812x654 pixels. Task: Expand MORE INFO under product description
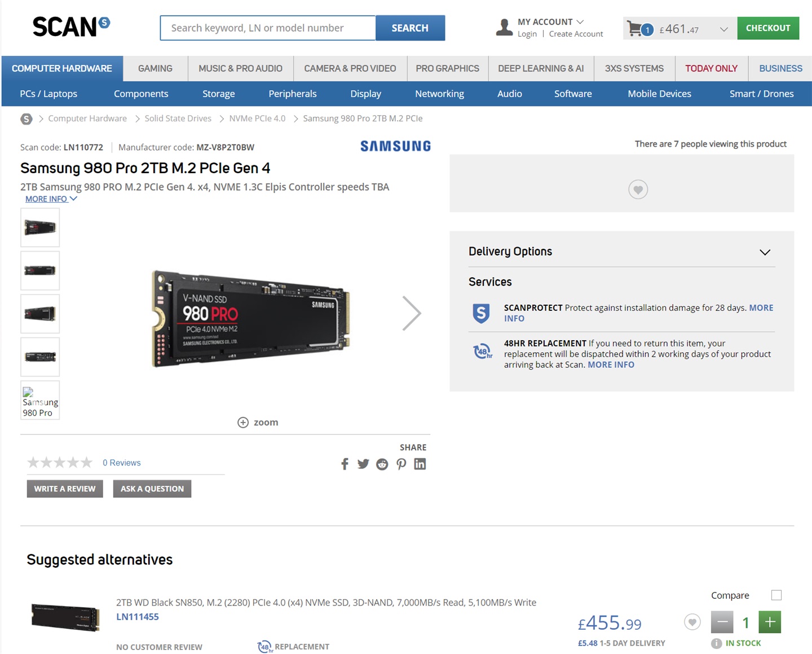tap(51, 199)
